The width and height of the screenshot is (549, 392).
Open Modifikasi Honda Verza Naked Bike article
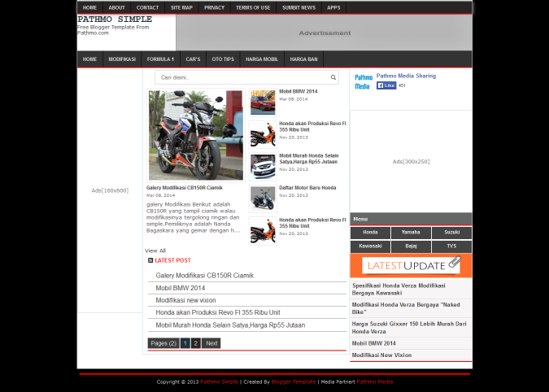click(406, 308)
